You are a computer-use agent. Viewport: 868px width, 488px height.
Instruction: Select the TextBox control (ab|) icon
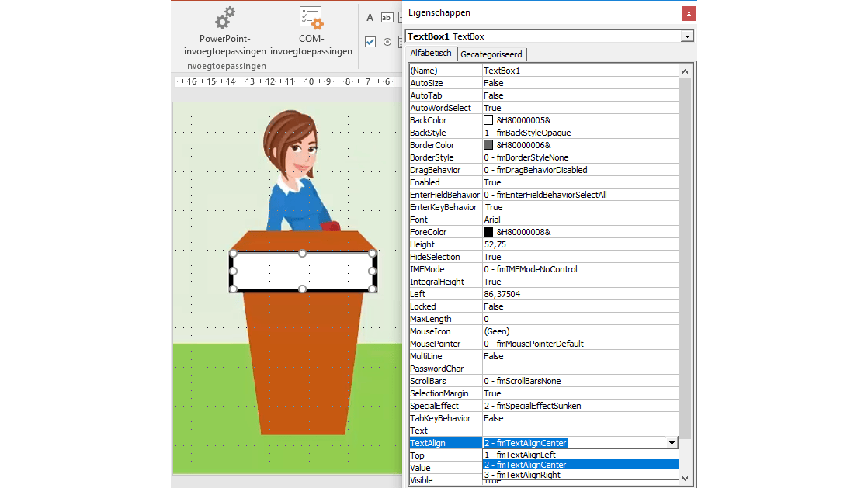pos(387,18)
